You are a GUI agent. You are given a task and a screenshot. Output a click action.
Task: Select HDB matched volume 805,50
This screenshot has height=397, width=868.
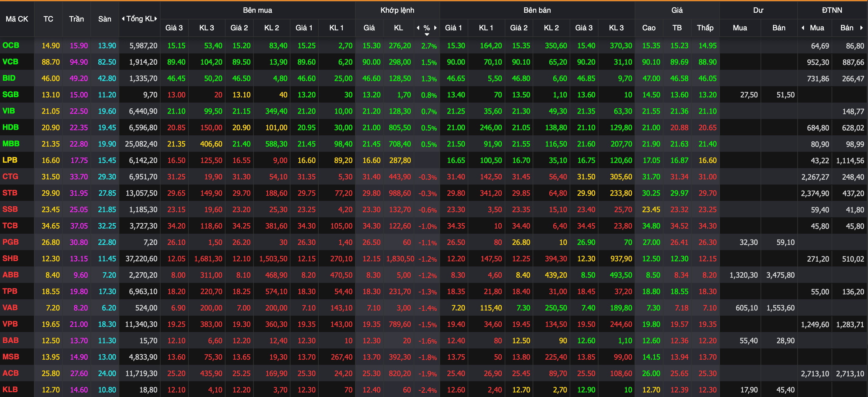tap(400, 127)
